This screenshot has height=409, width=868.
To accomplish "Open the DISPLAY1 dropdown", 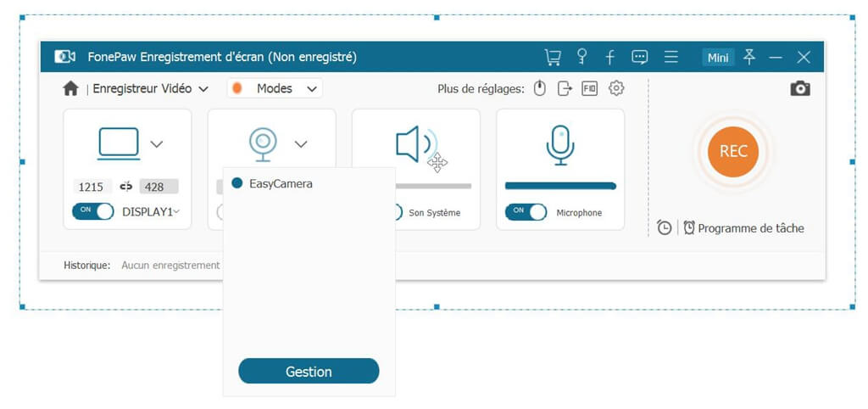I will point(151,211).
